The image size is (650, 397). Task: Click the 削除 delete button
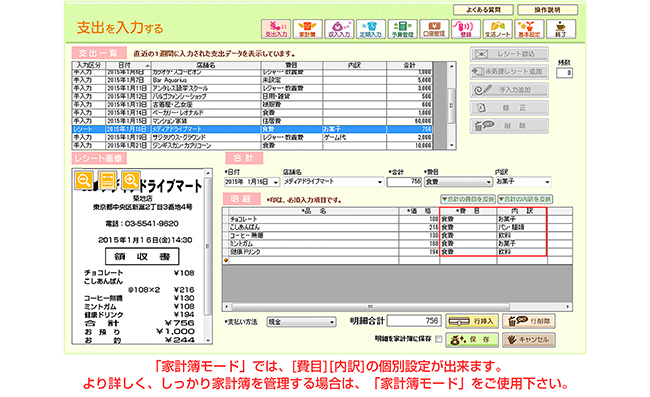pos(509,126)
